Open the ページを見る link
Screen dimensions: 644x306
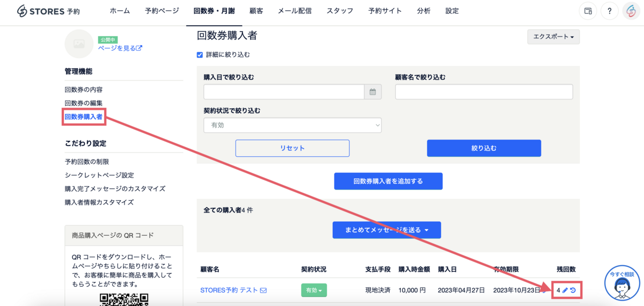120,48
